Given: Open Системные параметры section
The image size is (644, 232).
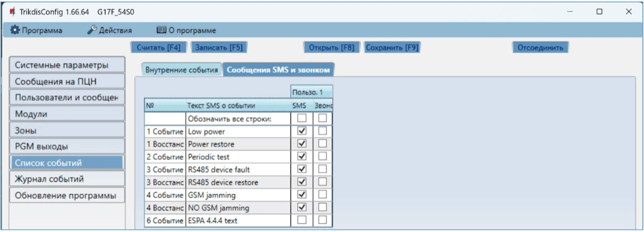Looking at the screenshot, I should (x=67, y=66).
